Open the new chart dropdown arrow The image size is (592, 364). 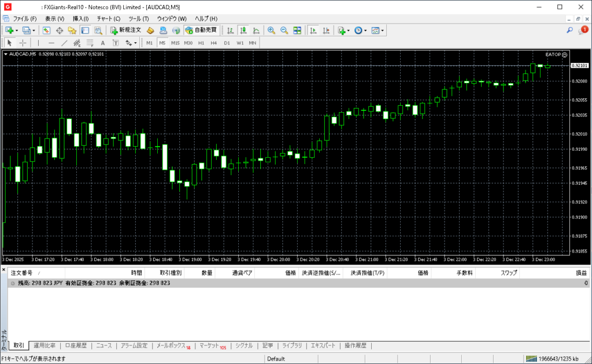click(x=17, y=30)
